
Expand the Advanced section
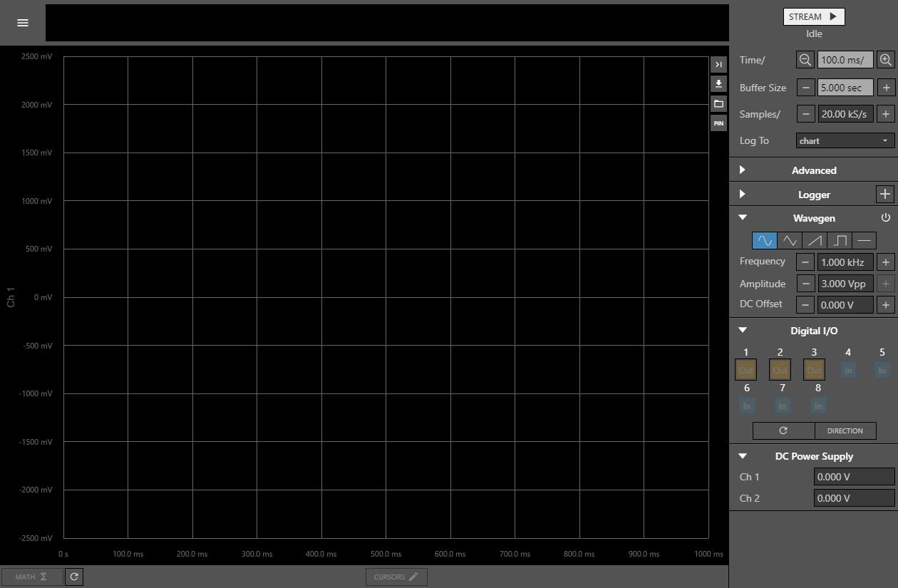[x=742, y=170]
